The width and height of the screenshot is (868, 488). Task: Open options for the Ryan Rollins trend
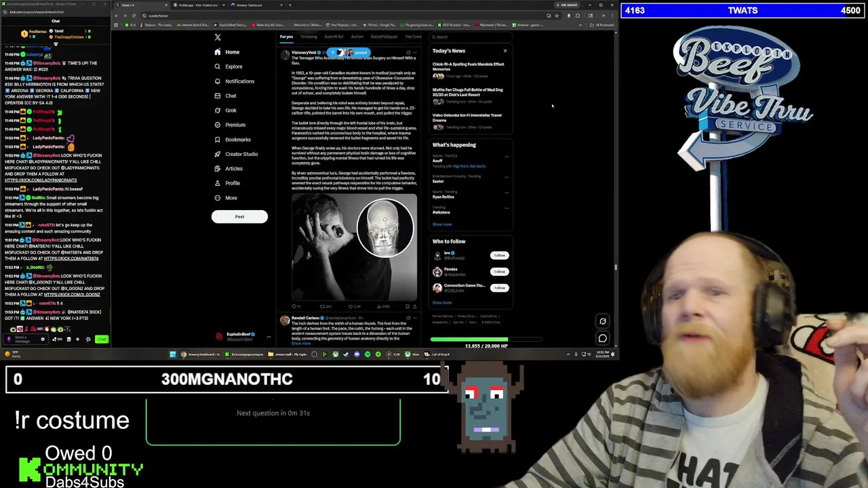(506, 192)
